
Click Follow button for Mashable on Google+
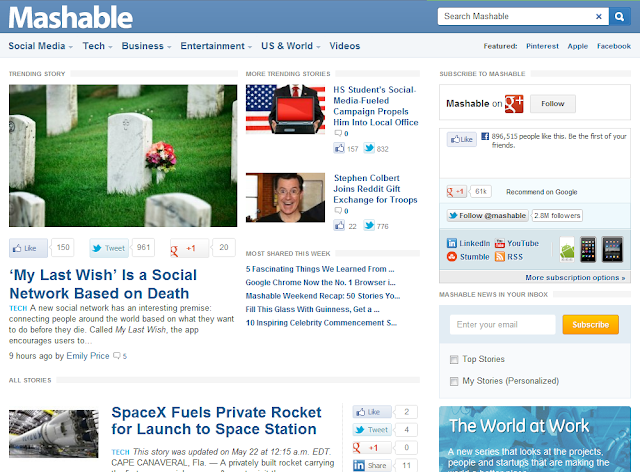pyautogui.click(x=553, y=104)
